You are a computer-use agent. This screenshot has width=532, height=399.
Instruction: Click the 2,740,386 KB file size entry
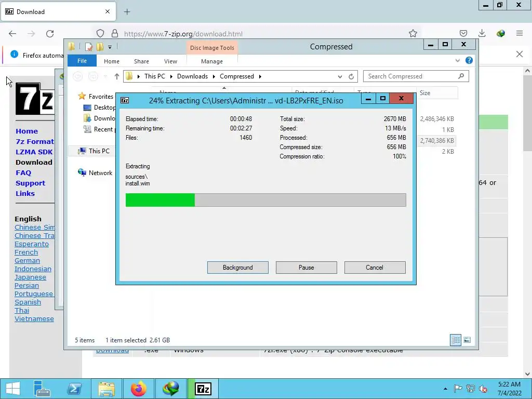click(437, 140)
